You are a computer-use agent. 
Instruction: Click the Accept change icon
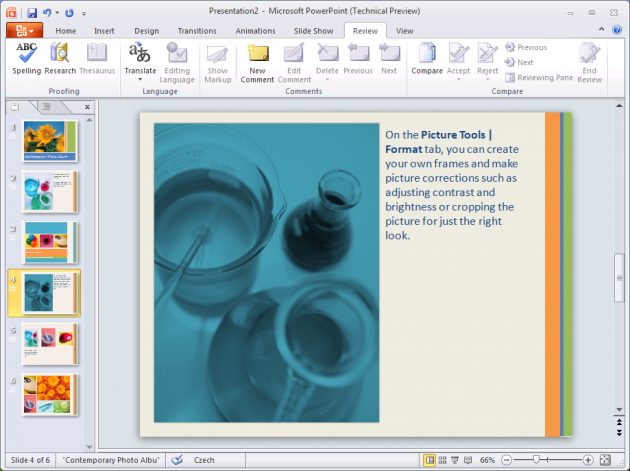pyautogui.click(x=458, y=53)
